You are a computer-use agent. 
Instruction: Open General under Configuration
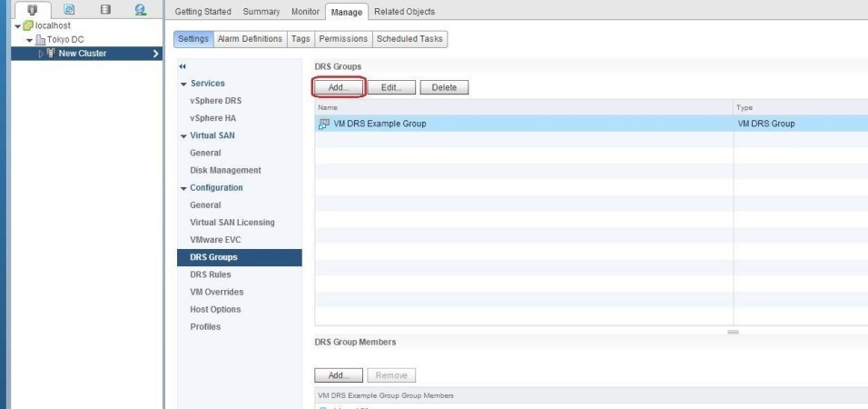point(205,205)
